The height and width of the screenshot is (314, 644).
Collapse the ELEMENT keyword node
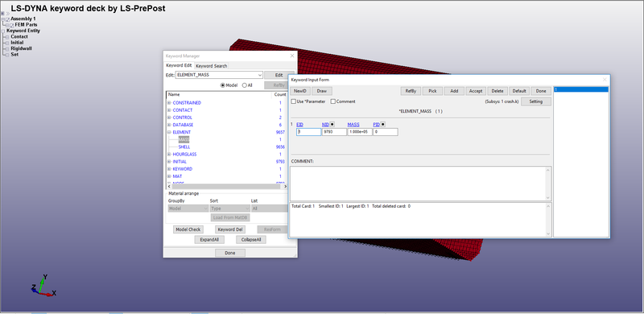click(x=169, y=132)
